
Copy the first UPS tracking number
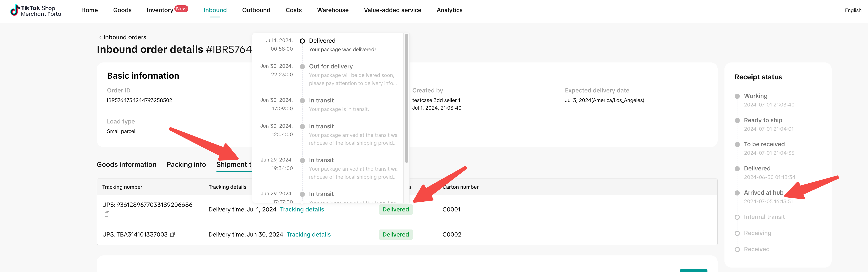107,214
